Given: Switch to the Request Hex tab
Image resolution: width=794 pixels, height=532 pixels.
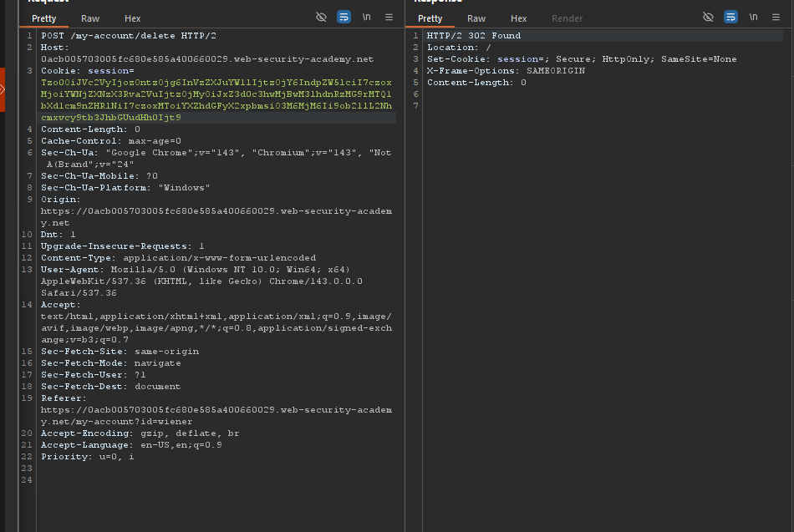Looking at the screenshot, I should (x=133, y=18).
